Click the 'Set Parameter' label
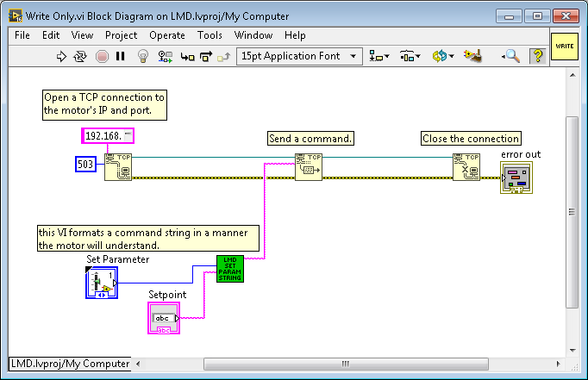The height and width of the screenshot is (380, 588). click(118, 259)
